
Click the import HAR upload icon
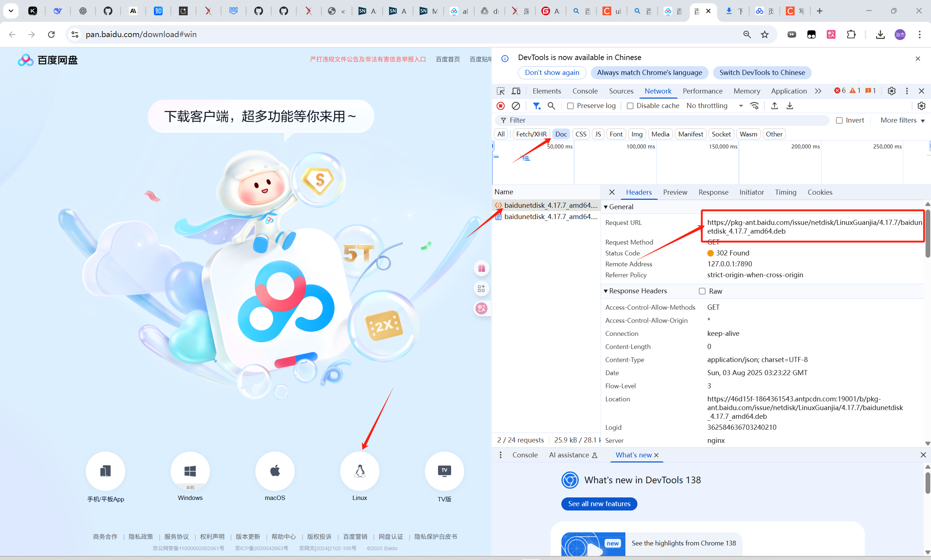pos(775,106)
